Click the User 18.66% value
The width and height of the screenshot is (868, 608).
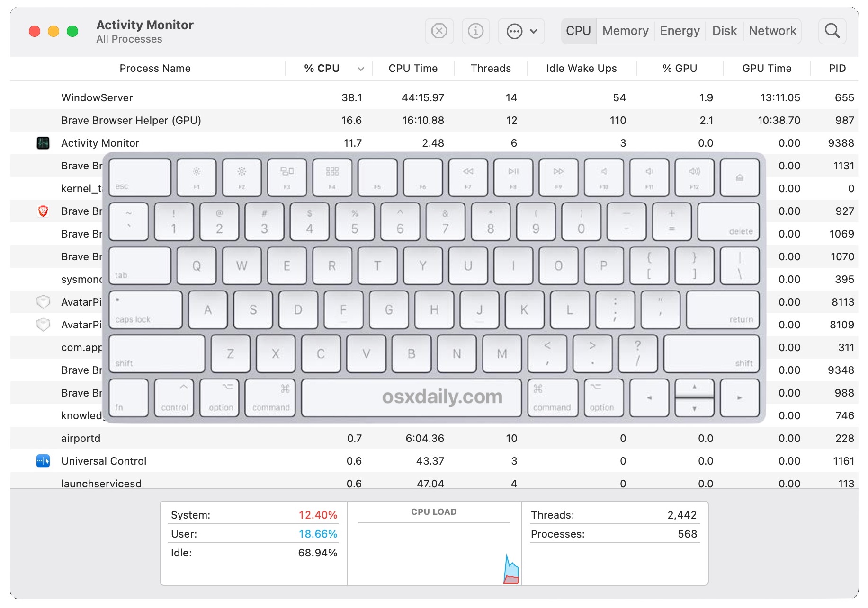pos(318,534)
